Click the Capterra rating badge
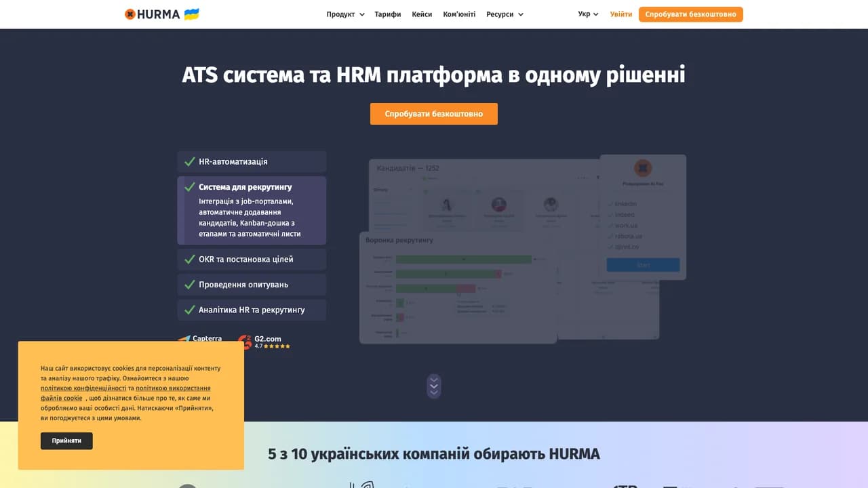 click(x=200, y=339)
